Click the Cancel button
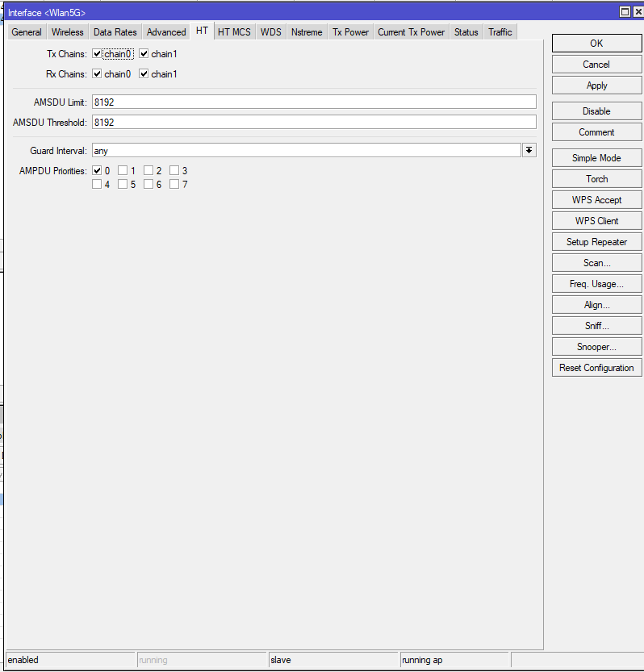This screenshot has height=672, width=644. pyautogui.click(x=596, y=65)
